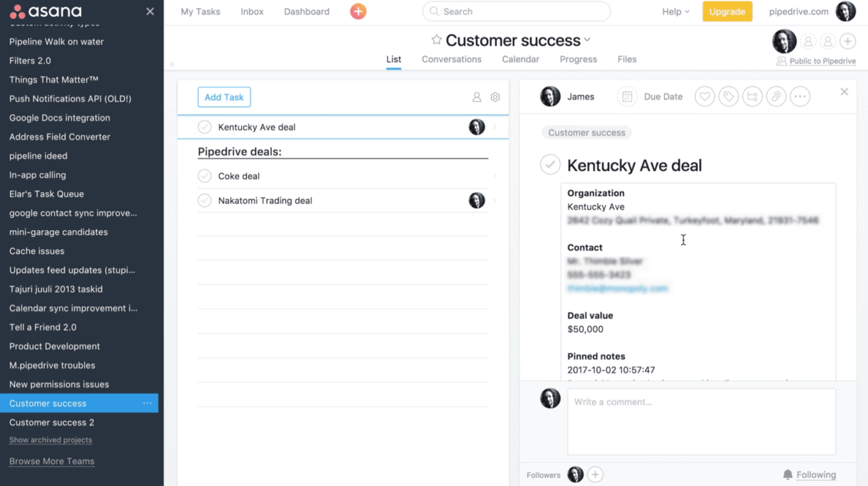Screen dimensions: 868x486
Task: Click Show archived projects link
Action: (51, 440)
